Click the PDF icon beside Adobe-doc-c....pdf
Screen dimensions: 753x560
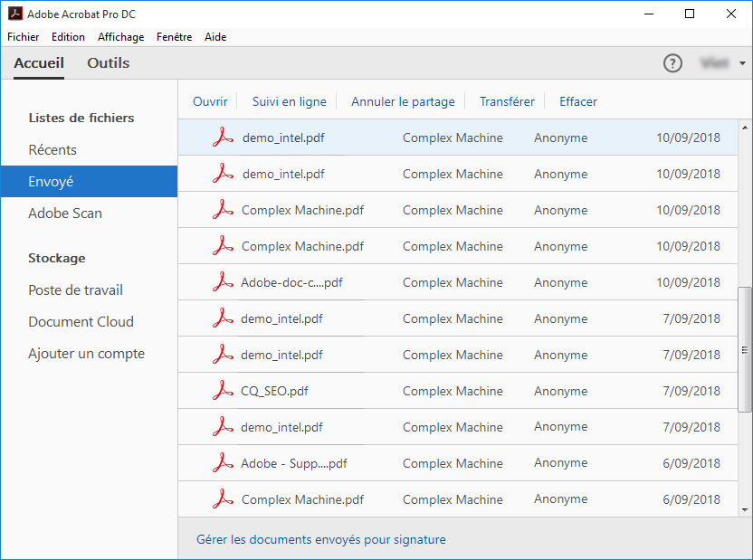[223, 281]
